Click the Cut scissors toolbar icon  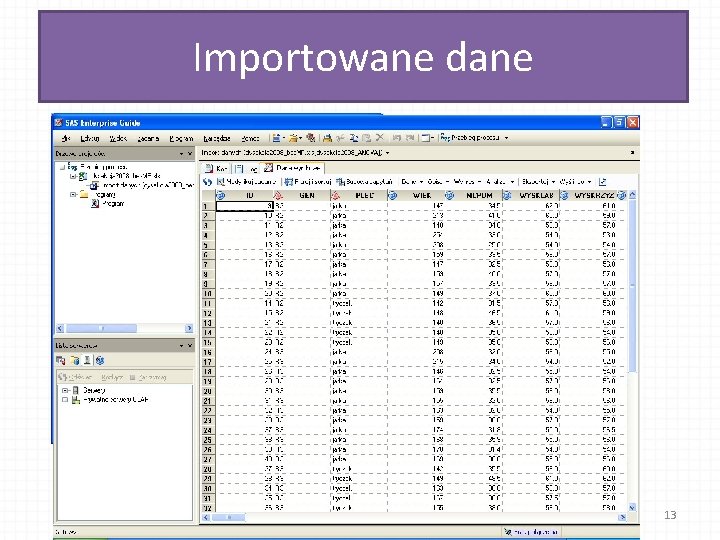(x=340, y=137)
